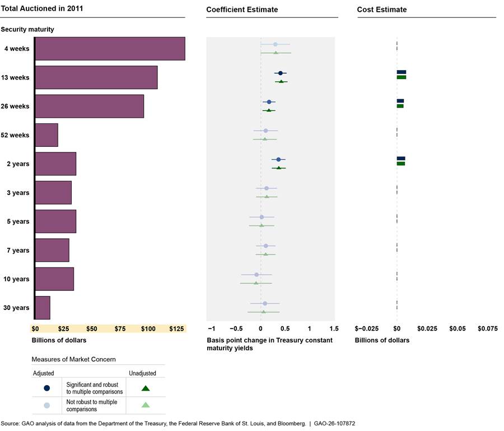Click the 52 weeks purple bar
This screenshot has width=504, height=431.
pyautogui.click(x=46, y=135)
